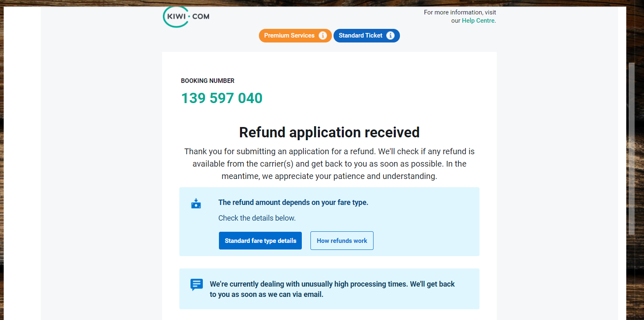
Task: Click the briefcase refund icon
Action: pos(196,203)
